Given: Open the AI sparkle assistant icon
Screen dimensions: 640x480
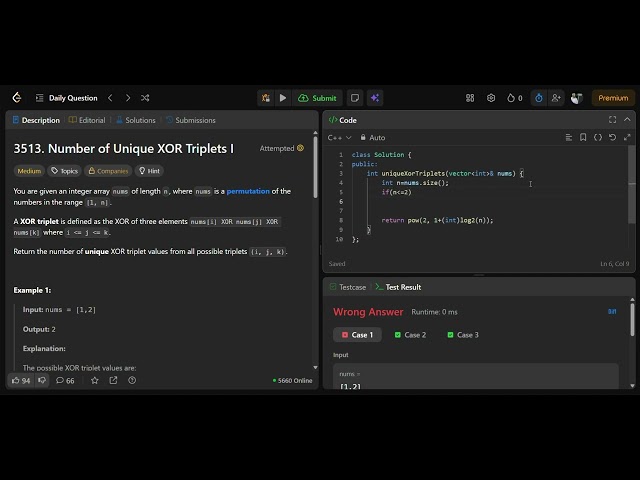Looking at the screenshot, I should 375,98.
